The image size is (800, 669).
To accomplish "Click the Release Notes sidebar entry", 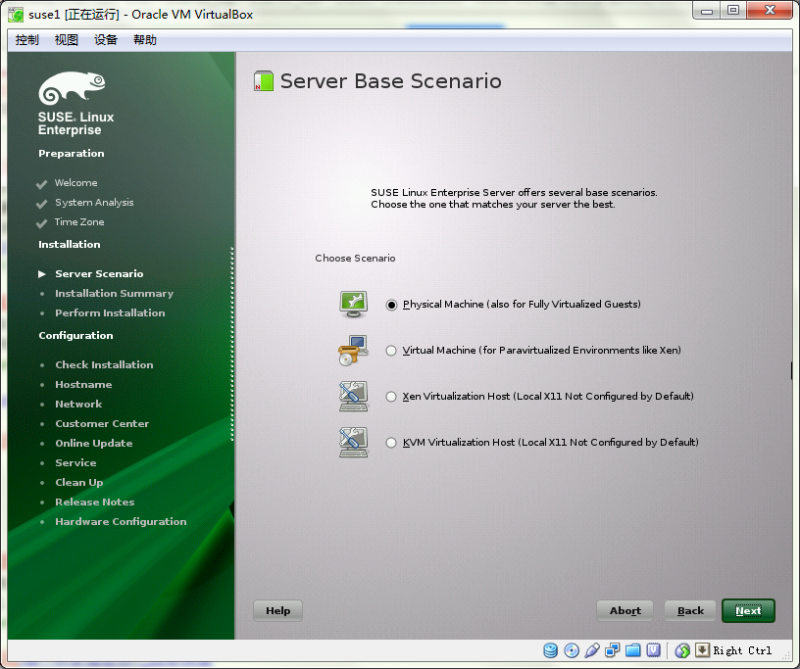I will click(x=94, y=501).
